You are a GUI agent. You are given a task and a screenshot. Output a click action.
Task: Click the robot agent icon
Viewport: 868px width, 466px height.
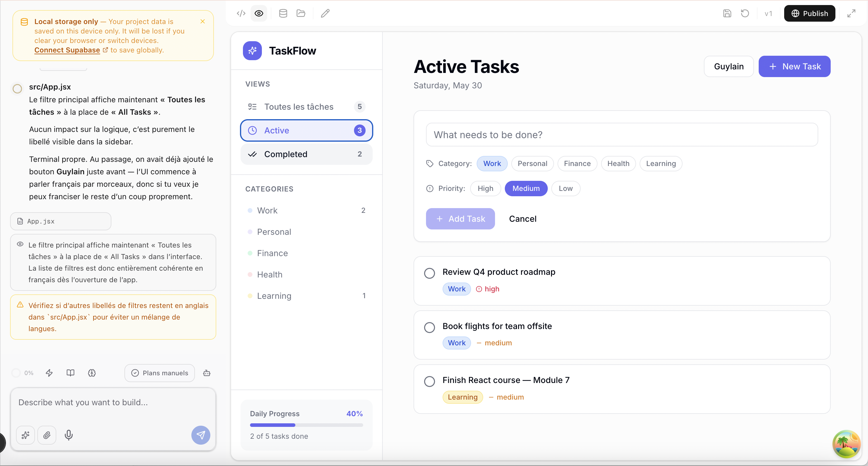click(x=207, y=373)
